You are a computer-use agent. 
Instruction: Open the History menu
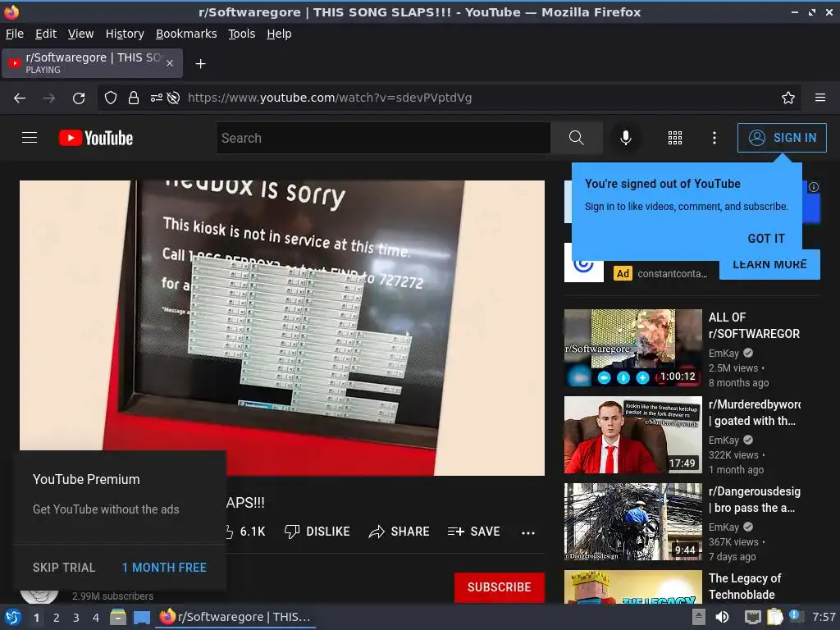[x=125, y=34]
